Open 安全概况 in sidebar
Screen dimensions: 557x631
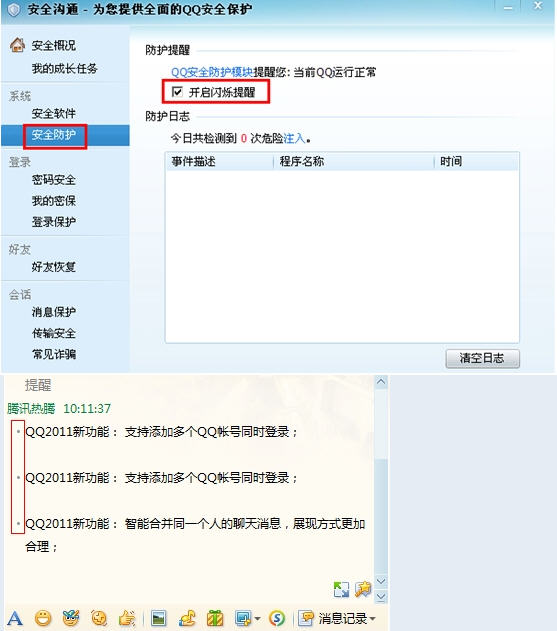pyautogui.click(x=54, y=45)
